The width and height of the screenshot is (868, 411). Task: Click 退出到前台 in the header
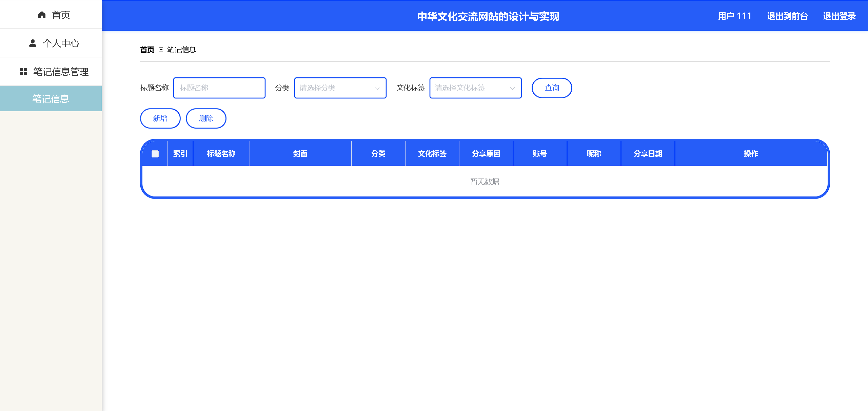click(787, 16)
